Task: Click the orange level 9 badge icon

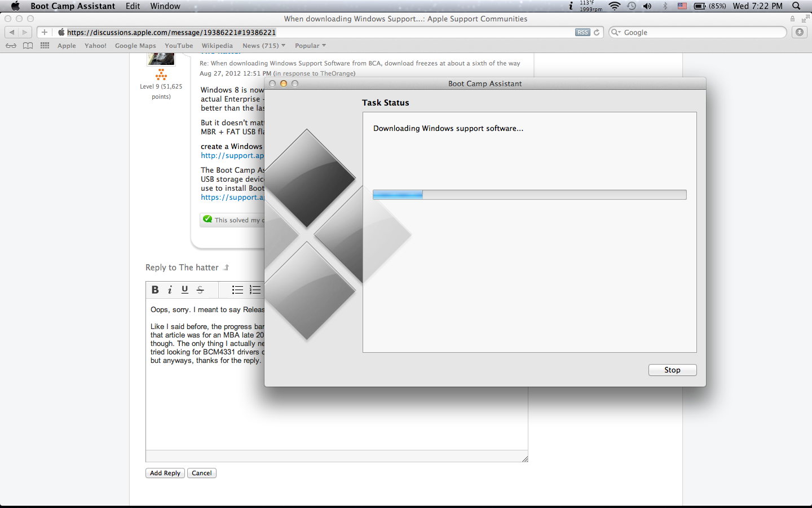Action: pos(161,75)
